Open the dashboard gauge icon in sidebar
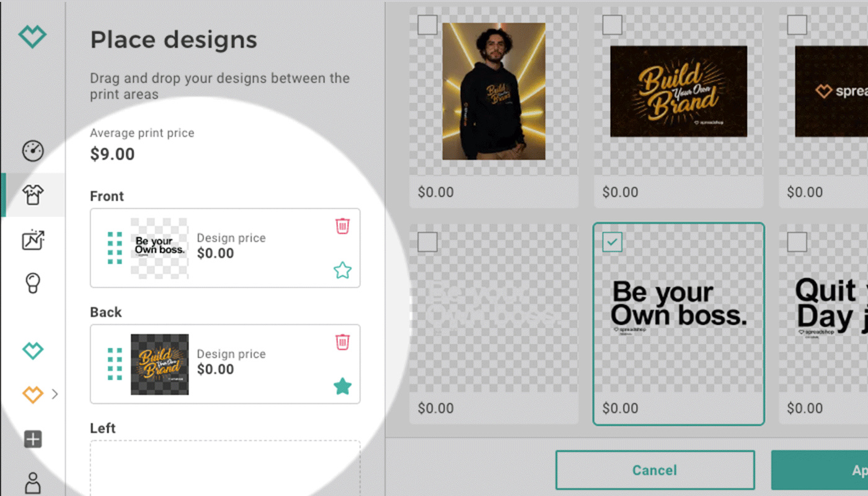The height and width of the screenshot is (496, 868). (33, 151)
